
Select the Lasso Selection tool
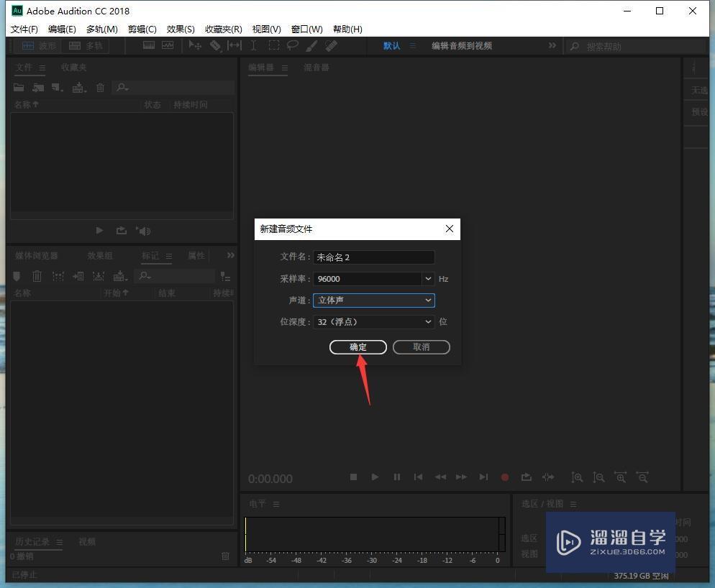pos(292,45)
